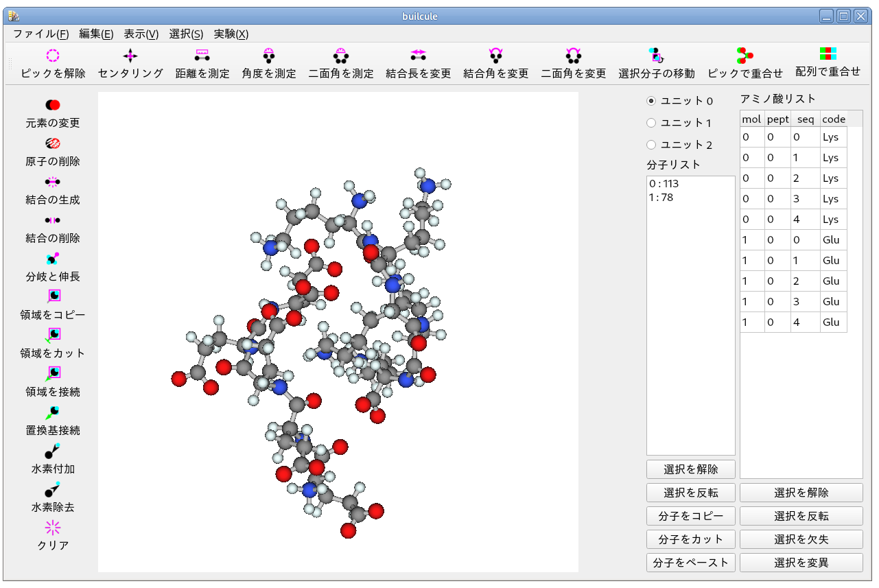Switch to ユニット 1 radio option
The width and height of the screenshot is (879, 588).
point(651,123)
